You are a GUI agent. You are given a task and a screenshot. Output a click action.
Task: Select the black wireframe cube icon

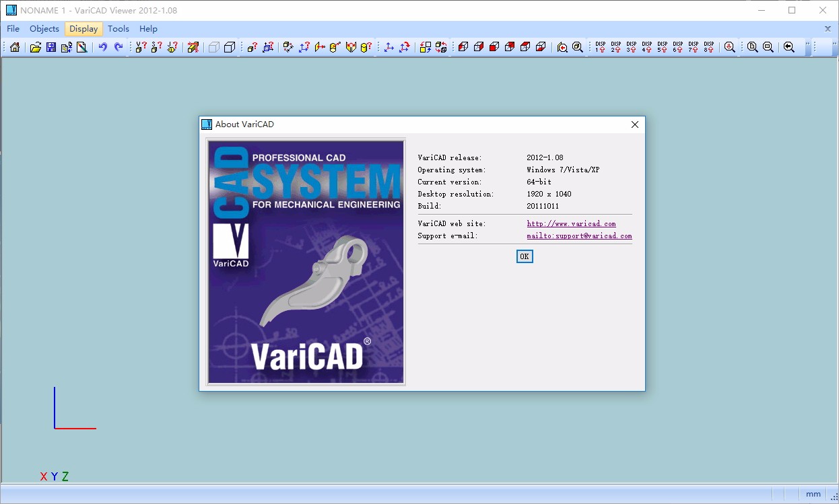tap(230, 47)
